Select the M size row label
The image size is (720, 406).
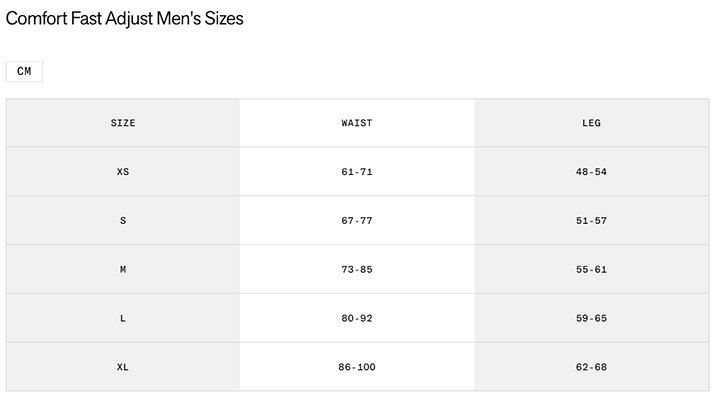point(123,270)
